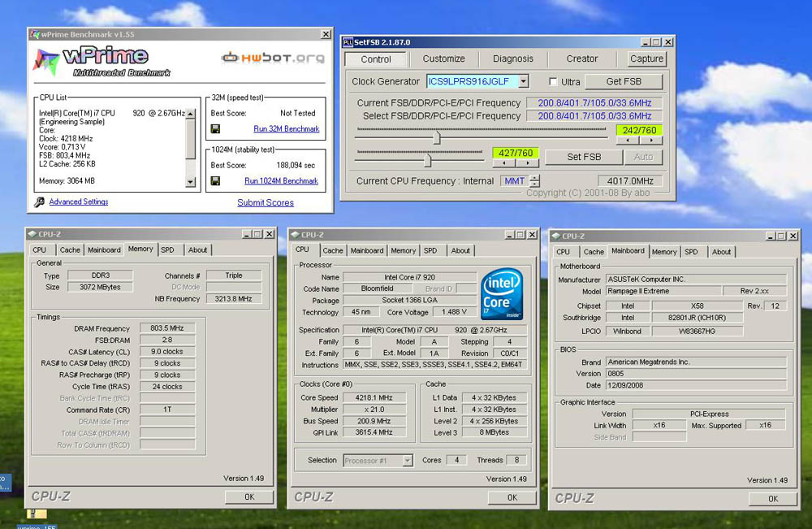Click the QPI Link 3615.4 MHz value
The width and height of the screenshot is (812, 529).
click(374, 432)
